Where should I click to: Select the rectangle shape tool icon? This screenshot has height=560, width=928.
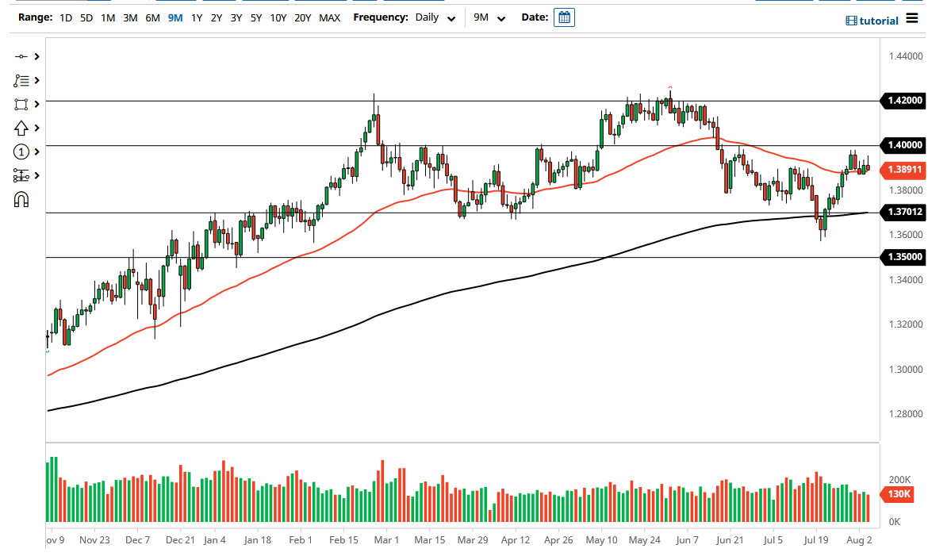click(21, 104)
